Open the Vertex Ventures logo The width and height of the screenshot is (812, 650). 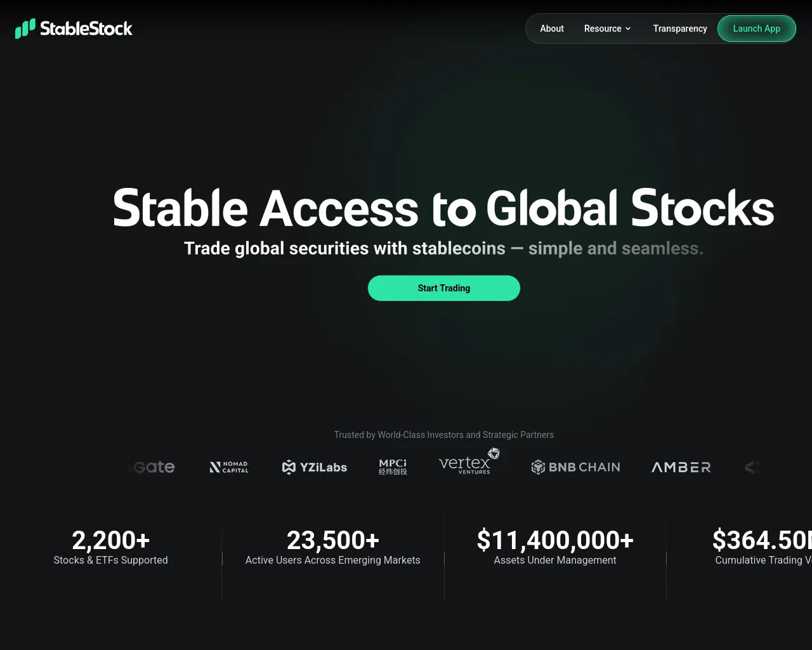click(469, 463)
